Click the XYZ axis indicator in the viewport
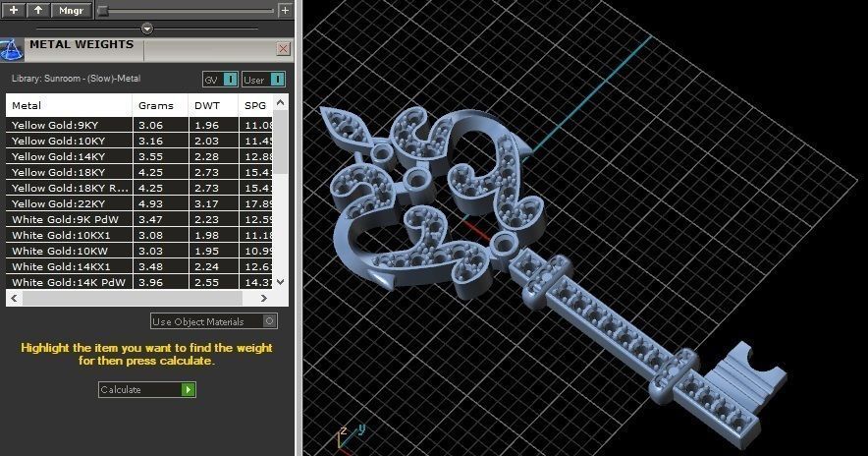 coord(351,437)
